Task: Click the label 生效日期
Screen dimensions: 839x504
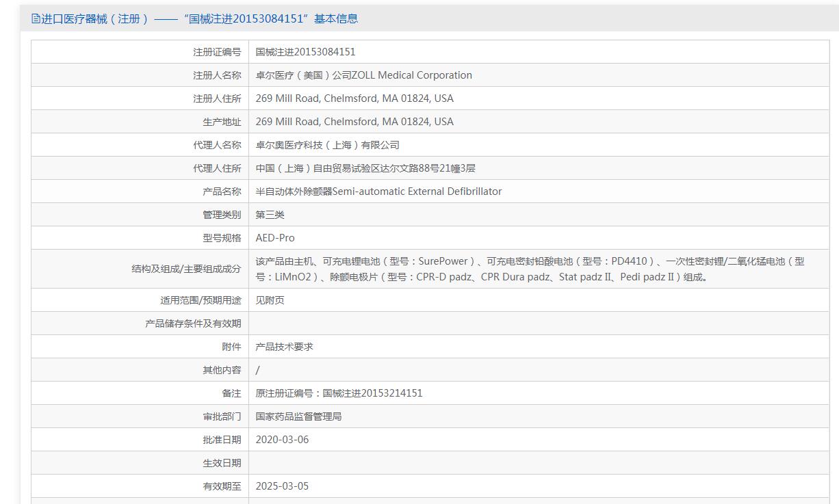Action: pyautogui.click(x=222, y=463)
